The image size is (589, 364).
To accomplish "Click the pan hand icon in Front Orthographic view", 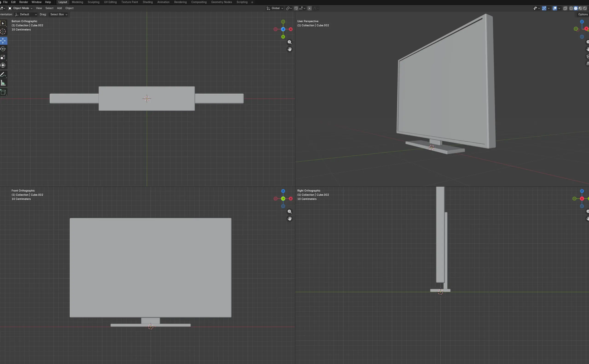I will tap(290, 219).
